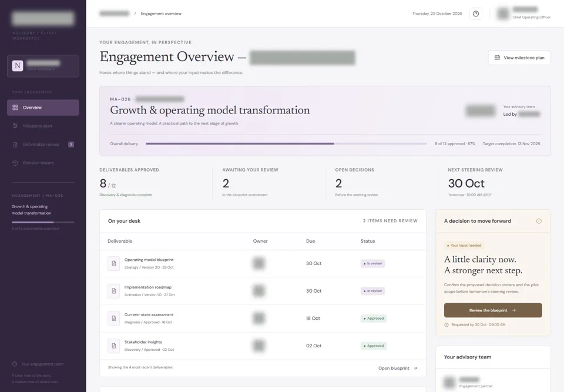Click the arrow inside Review the blueprint button
This screenshot has height=392, width=564.
pos(513,310)
